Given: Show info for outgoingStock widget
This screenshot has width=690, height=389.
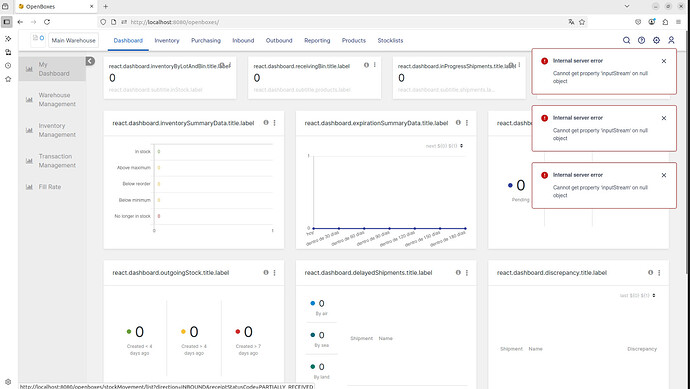Looking at the screenshot, I should point(266,272).
